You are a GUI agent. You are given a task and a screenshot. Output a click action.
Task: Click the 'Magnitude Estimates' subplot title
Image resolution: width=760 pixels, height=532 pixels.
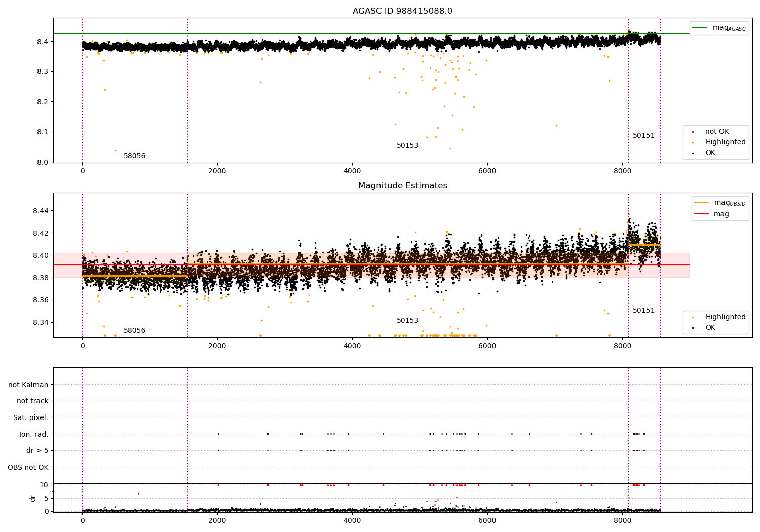click(402, 186)
